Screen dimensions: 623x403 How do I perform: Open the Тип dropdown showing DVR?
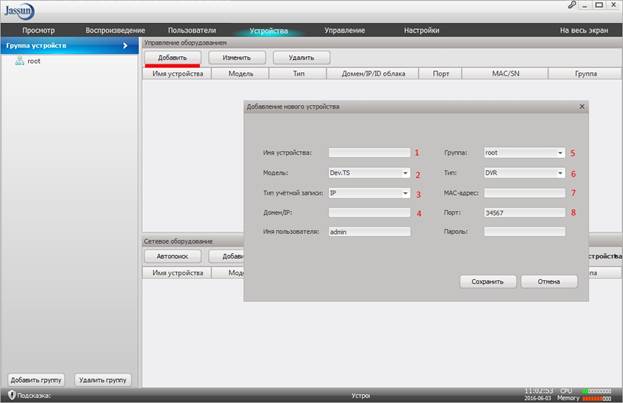pos(524,173)
